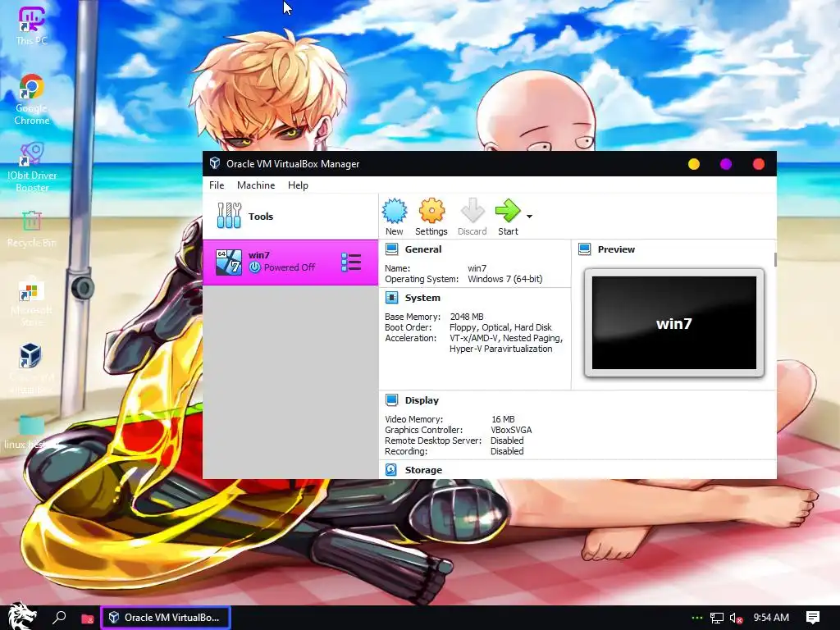Open the Help menu in VirtualBox
Viewport: 840px width, 630px height.
point(298,185)
